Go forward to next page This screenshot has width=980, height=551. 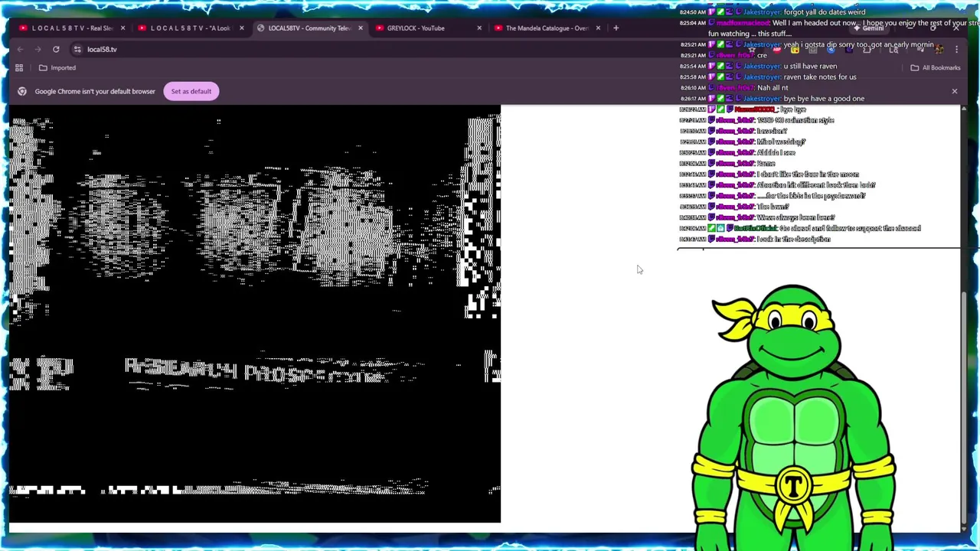tap(38, 49)
